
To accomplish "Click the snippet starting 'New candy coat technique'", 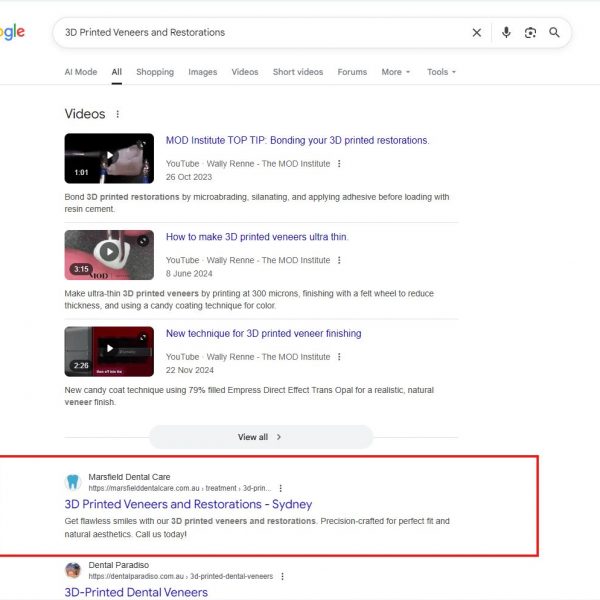I will tap(249, 396).
